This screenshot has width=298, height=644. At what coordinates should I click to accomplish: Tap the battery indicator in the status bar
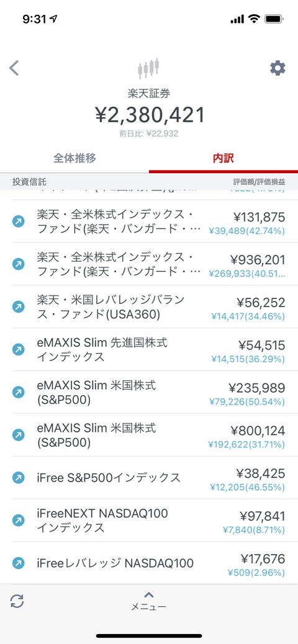[273, 19]
